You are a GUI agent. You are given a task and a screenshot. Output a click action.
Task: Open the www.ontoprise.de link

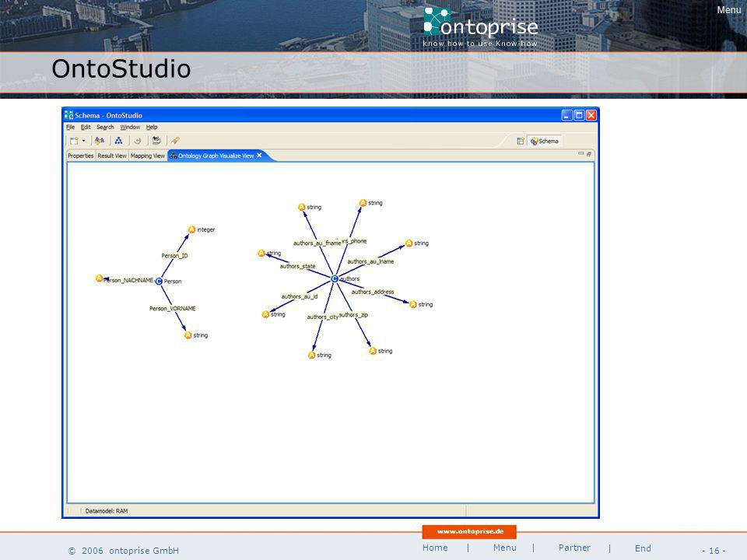pyautogui.click(x=470, y=531)
